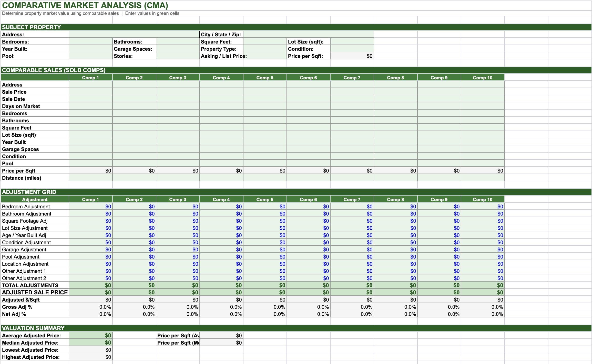Click the subject Pool input cell
Screen dimensions: 593x364
(91, 56)
